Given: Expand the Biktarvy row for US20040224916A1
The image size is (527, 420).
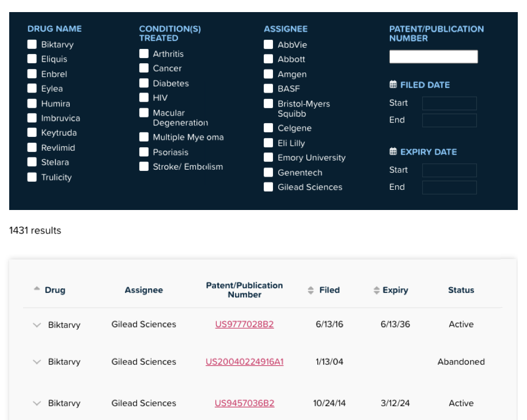Looking at the screenshot, I should (x=37, y=362).
